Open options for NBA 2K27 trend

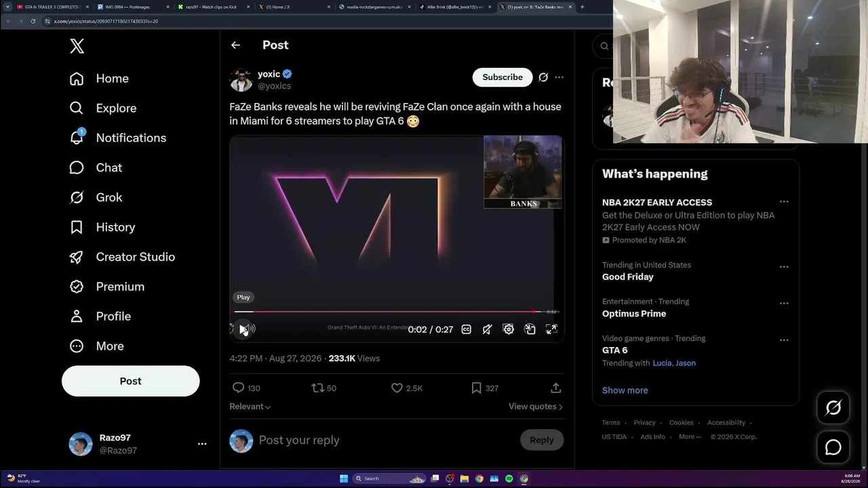(x=784, y=202)
